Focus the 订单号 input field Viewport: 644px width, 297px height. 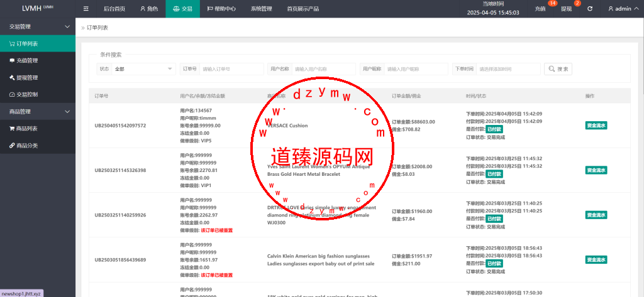coord(231,69)
